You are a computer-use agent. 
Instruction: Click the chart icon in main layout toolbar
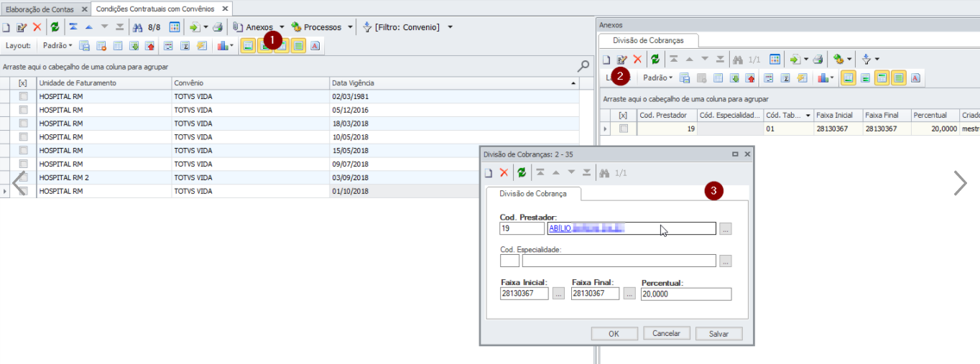[223, 45]
